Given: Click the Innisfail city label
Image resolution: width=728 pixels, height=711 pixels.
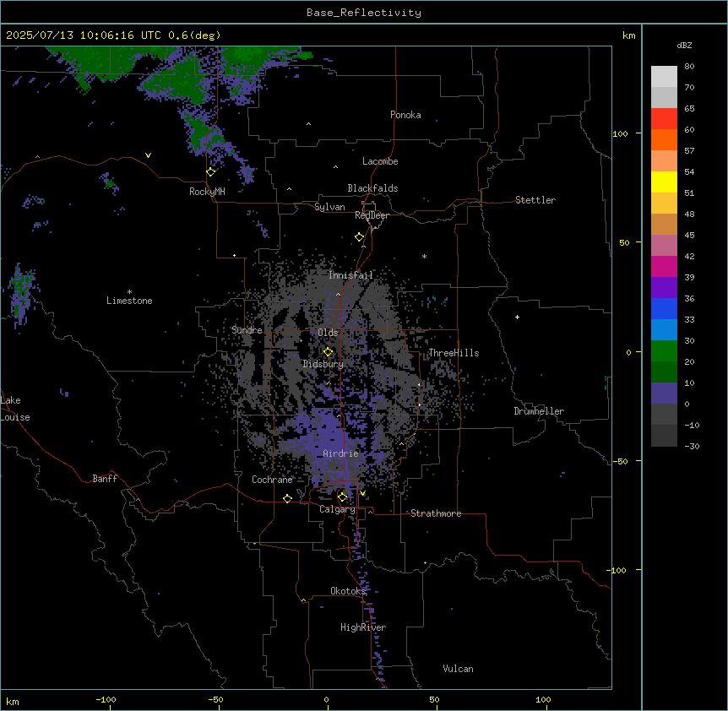Looking at the screenshot, I should coord(350,275).
